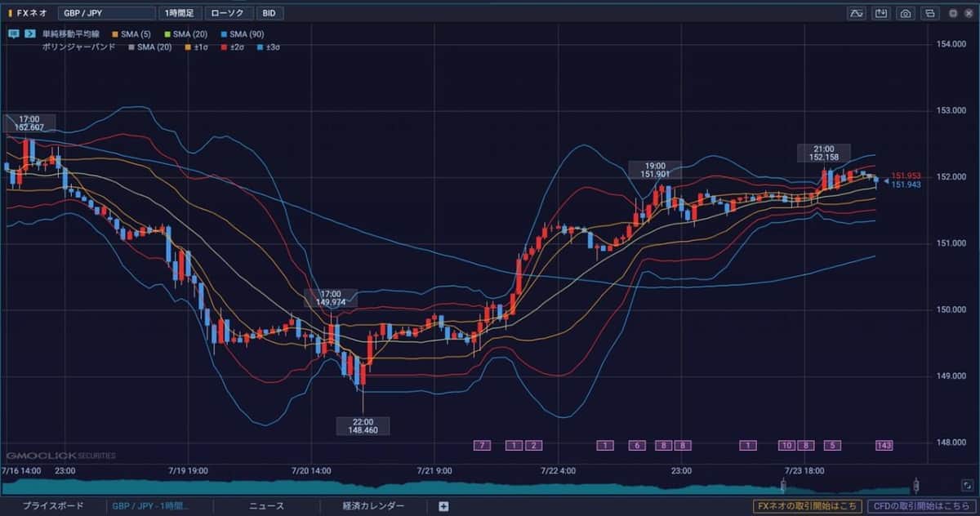Take a chart snapshot with camera icon
Image resolution: width=980 pixels, height=516 pixels.
(905, 13)
